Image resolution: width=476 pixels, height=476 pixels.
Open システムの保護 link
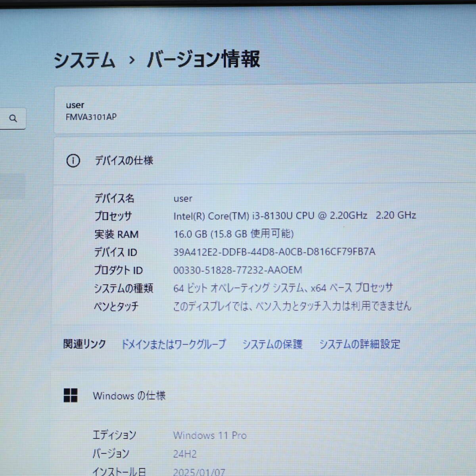click(x=273, y=344)
